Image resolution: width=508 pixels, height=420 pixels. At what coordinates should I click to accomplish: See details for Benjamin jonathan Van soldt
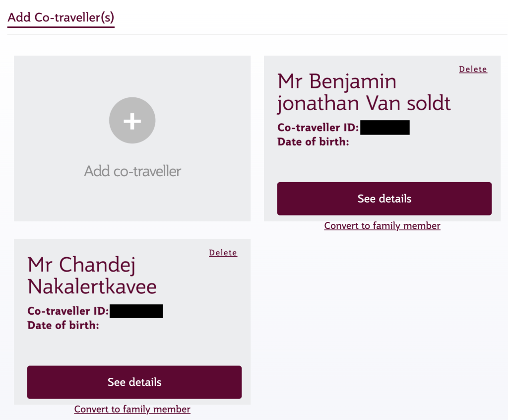[x=384, y=199]
